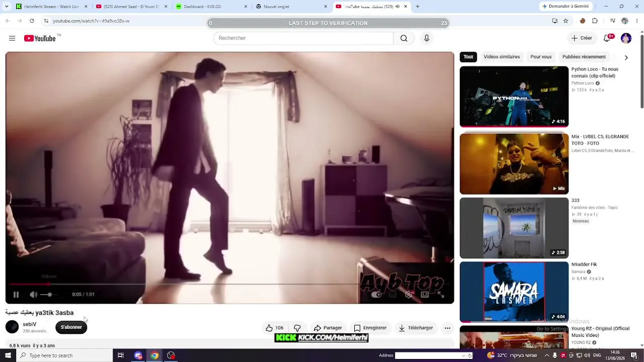Show hidden system tray icons
The height and width of the screenshot is (362, 644).
[547, 355]
